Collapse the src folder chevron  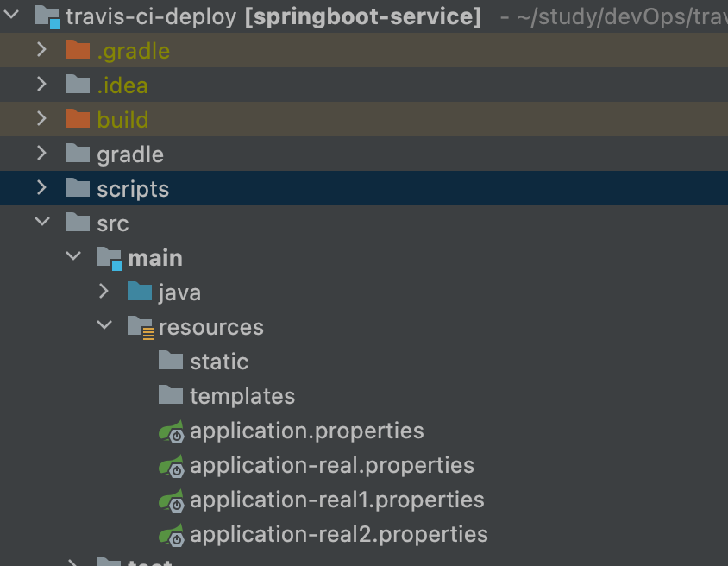click(42, 222)
